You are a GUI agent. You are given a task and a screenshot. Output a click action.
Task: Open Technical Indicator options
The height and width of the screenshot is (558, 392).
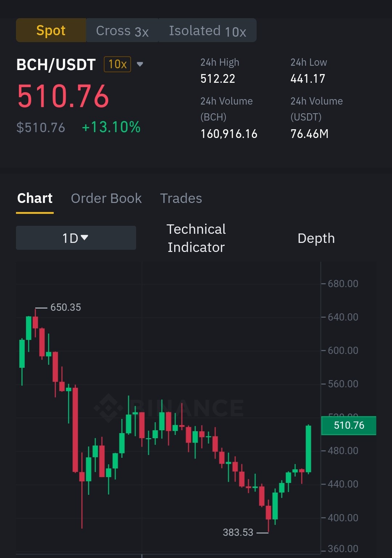tap(196, 238)
